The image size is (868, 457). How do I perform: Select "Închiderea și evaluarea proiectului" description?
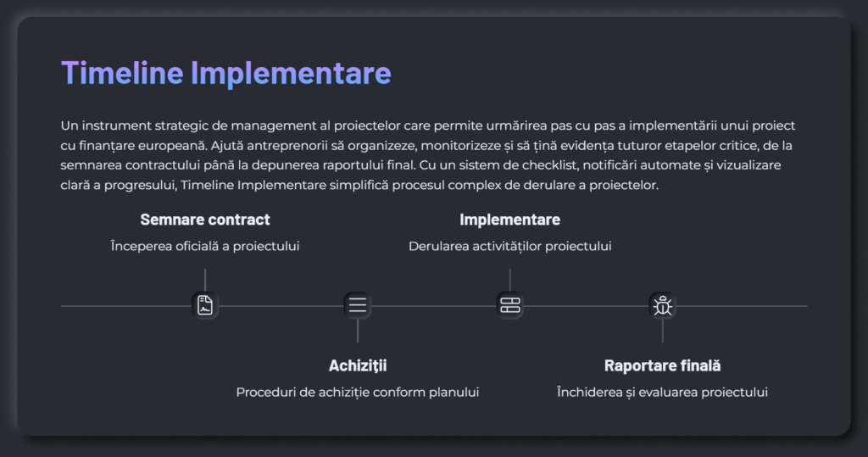(662, 392)
